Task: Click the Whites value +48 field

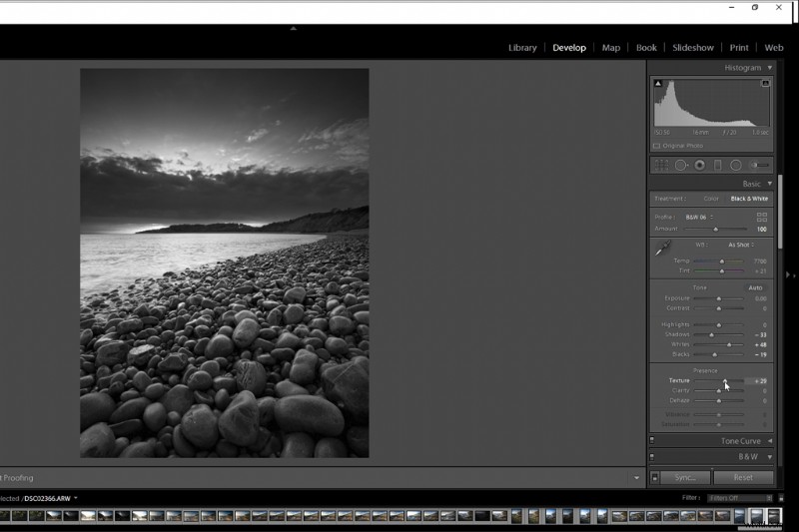Action: pyautogui.click(x=760, y=344)
